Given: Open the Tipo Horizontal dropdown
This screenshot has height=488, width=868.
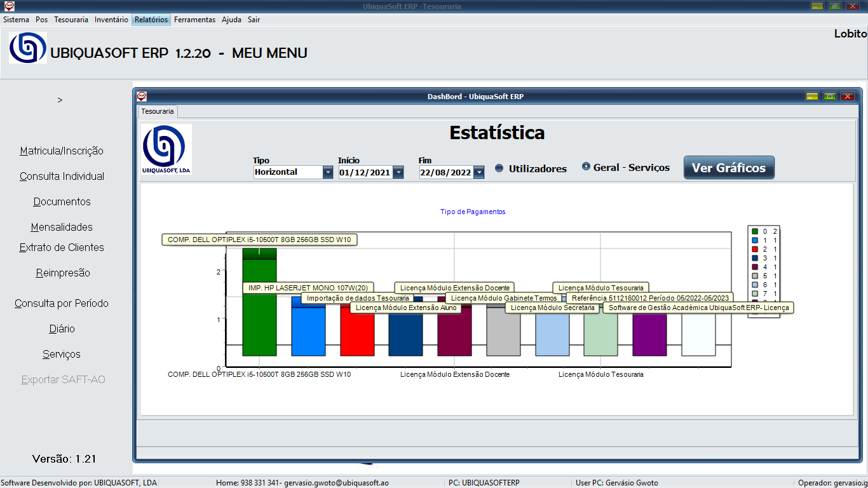Looking at the screenshot, I should 327,172.
